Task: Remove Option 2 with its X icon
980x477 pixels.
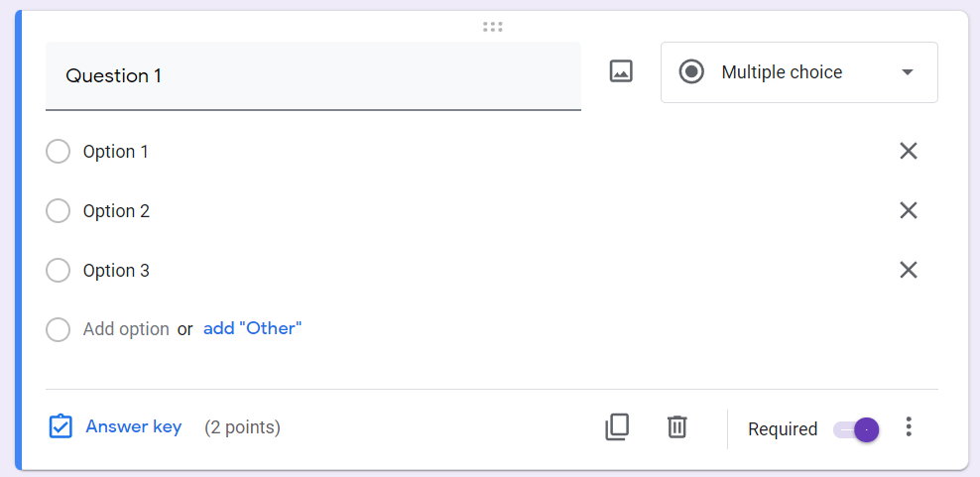Action: (908, 210)
